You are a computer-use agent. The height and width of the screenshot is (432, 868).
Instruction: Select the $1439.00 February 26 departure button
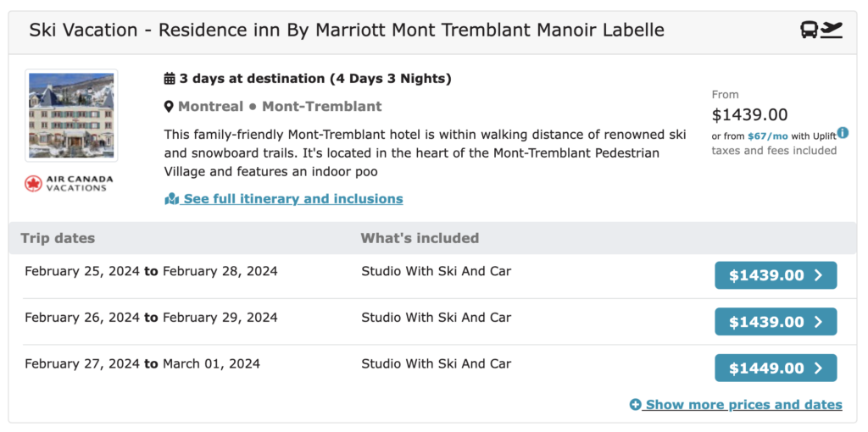(776, 322)
